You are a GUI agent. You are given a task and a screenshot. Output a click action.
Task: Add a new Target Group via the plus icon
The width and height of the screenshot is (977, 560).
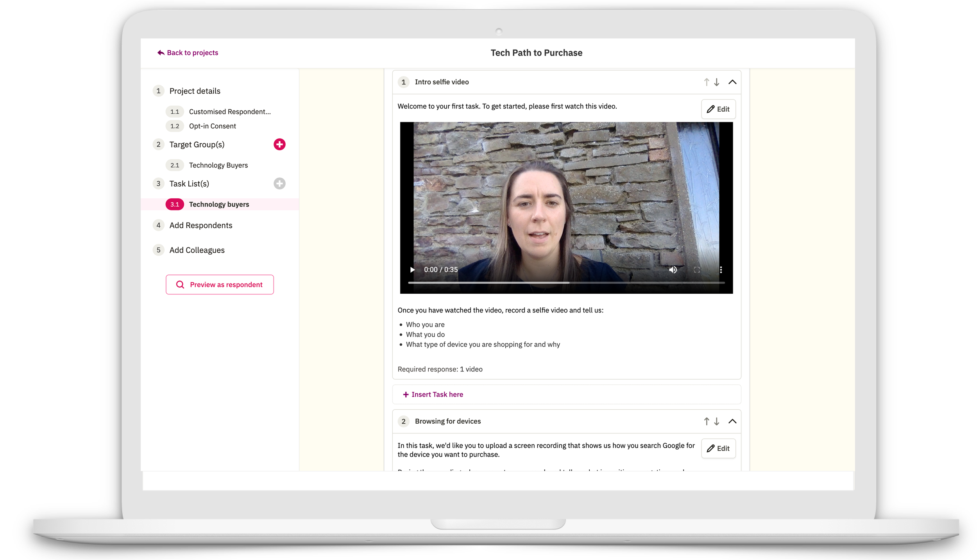(x=280, y=144)
